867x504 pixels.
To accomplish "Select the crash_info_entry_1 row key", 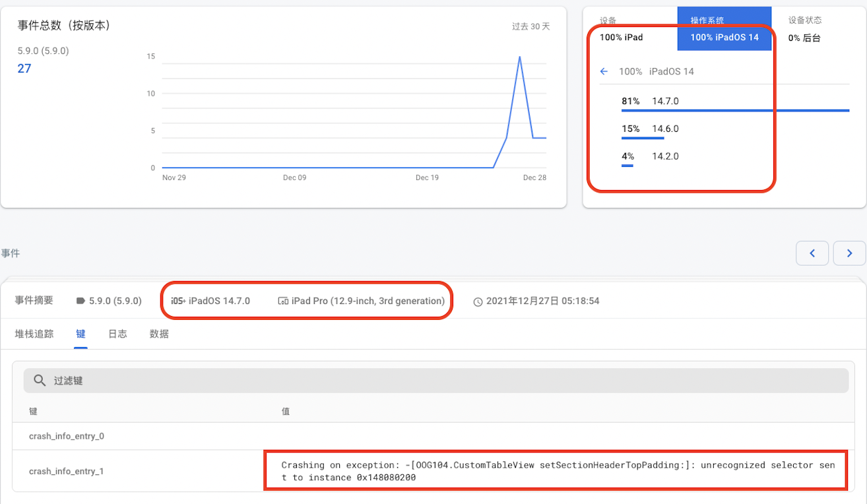I will (67, 471).
